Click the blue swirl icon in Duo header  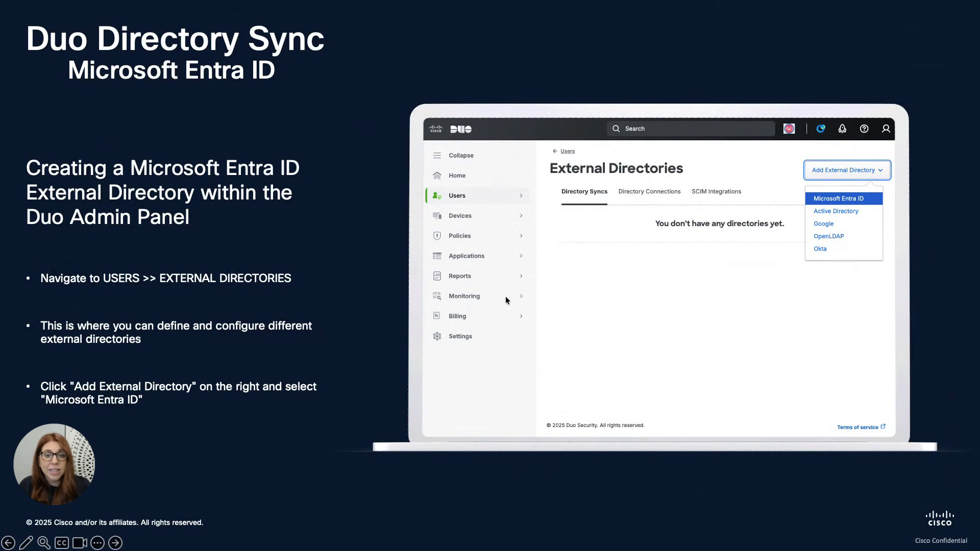[821, 129]
